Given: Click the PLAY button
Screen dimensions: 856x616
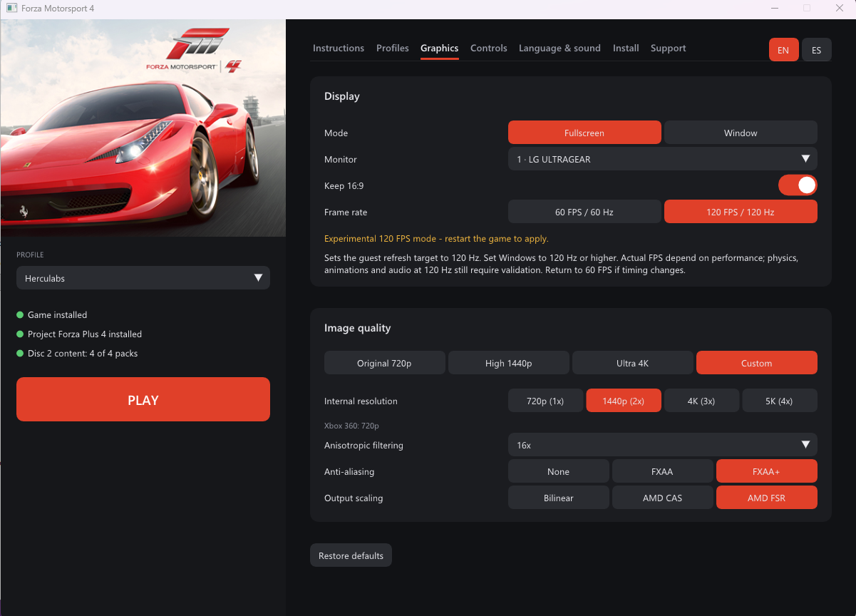Looking at the screenshot, I should click(143, 399).
